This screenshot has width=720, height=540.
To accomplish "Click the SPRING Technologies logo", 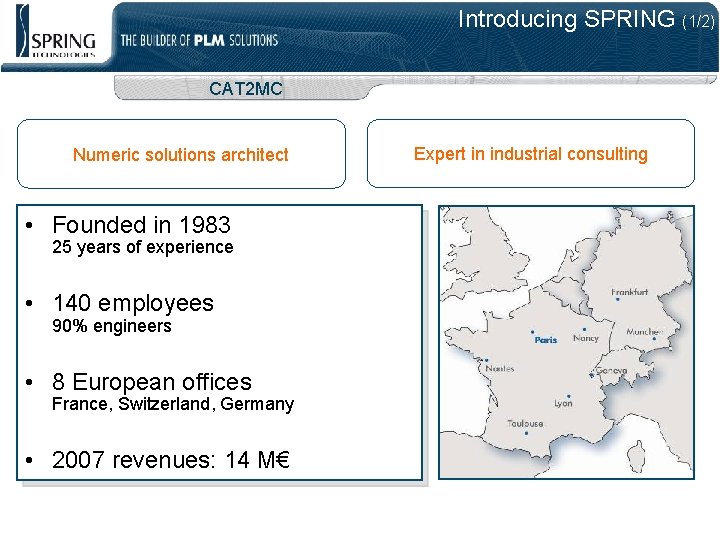I will (x=56, y=32).
